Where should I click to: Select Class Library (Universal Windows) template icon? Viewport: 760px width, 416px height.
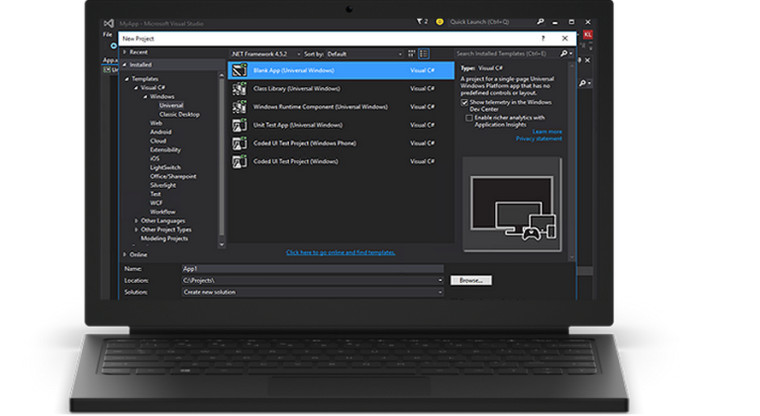tap(239, 89)
